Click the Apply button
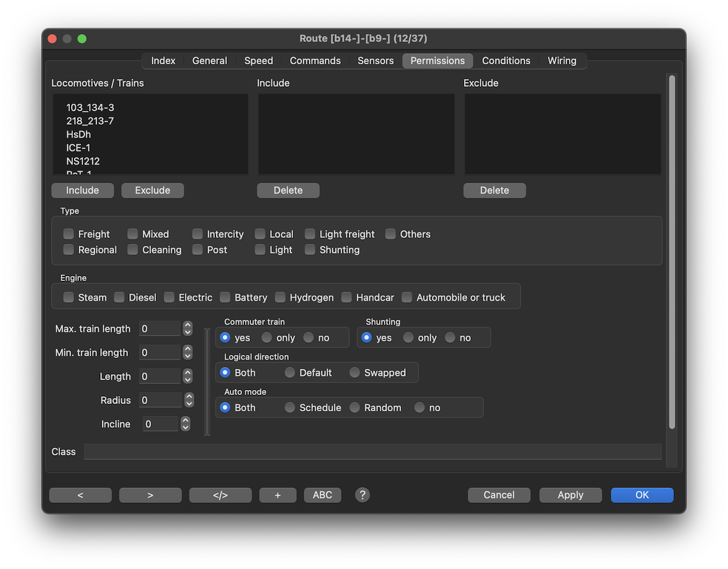Viewport: 728px width, 569px height. pos(570,495)
